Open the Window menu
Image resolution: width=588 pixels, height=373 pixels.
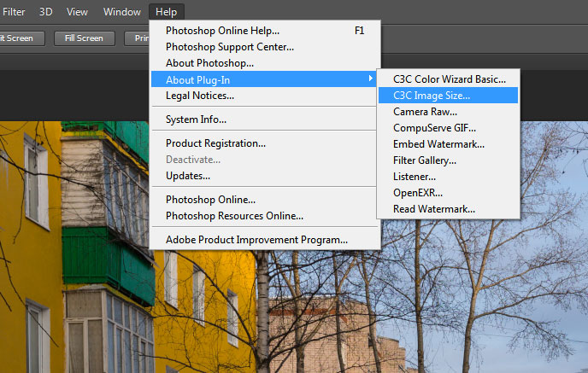click(x=122, y=12)
